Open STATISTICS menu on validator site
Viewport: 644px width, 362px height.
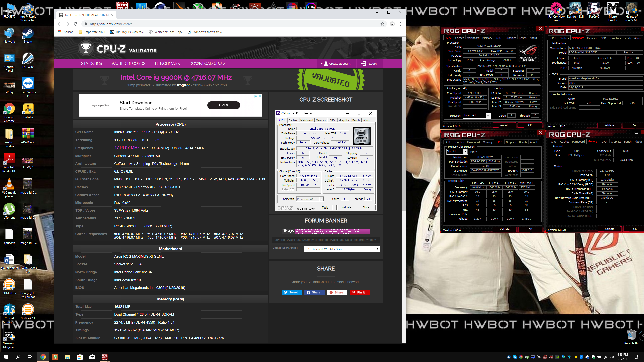point(91,63)
